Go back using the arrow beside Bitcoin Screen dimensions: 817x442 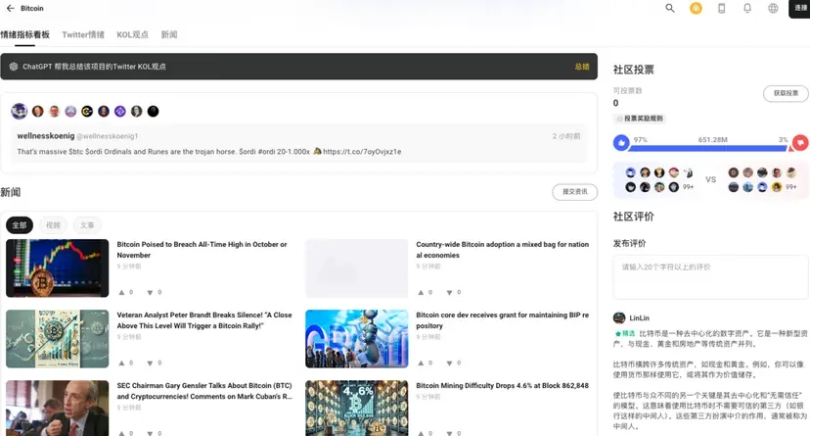[10, 8]
